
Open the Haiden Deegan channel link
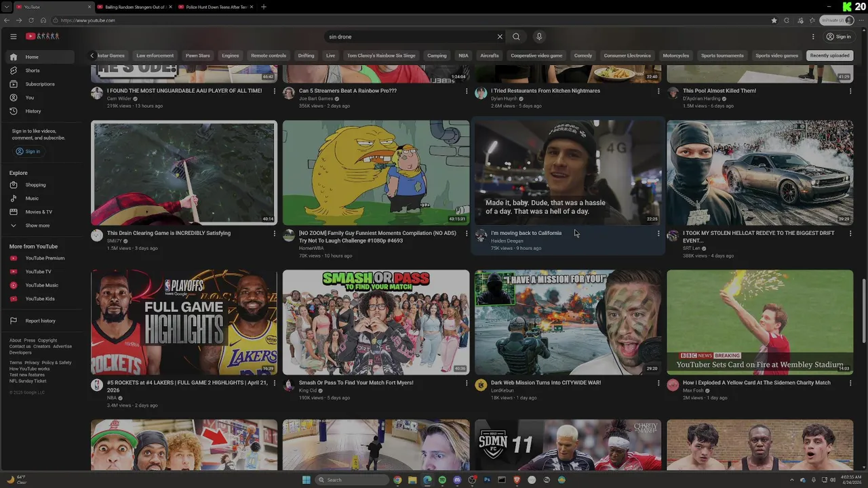pyautogui.click(x=507, y=241)
